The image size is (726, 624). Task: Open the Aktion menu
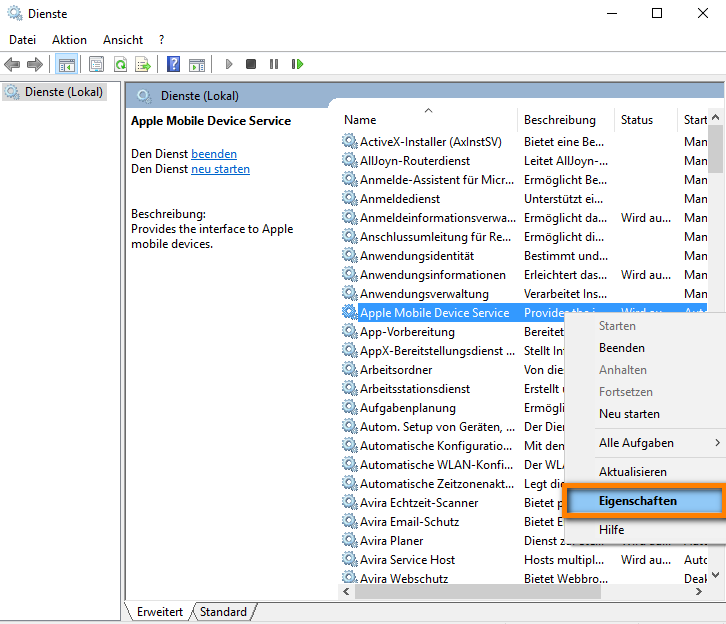(x=69, y=40)
